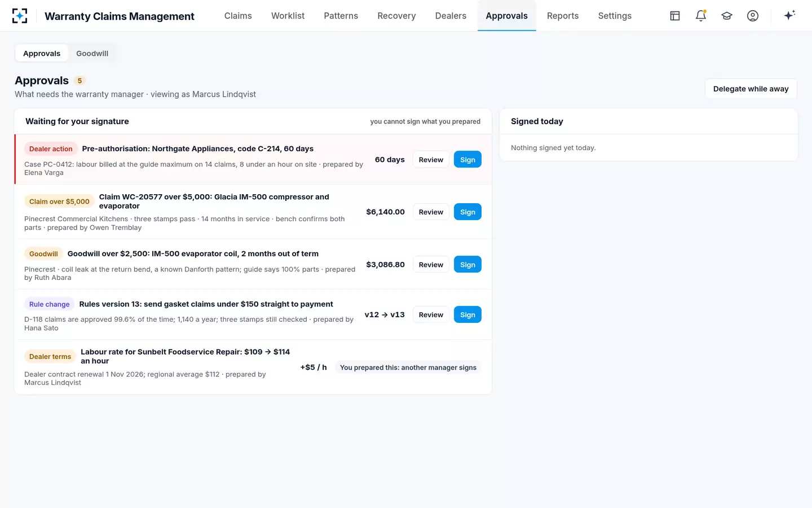Click the Dealer action tag
Image resolution: width=812 pixels, height=508 pixels.
(51, 149)
